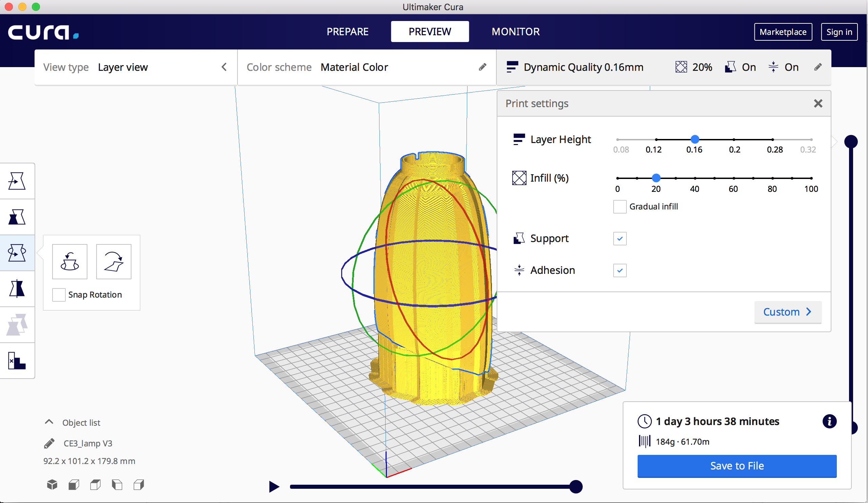Click the print time info icon
The width and height of the screenshot is (868, 503).
(829, 421)
